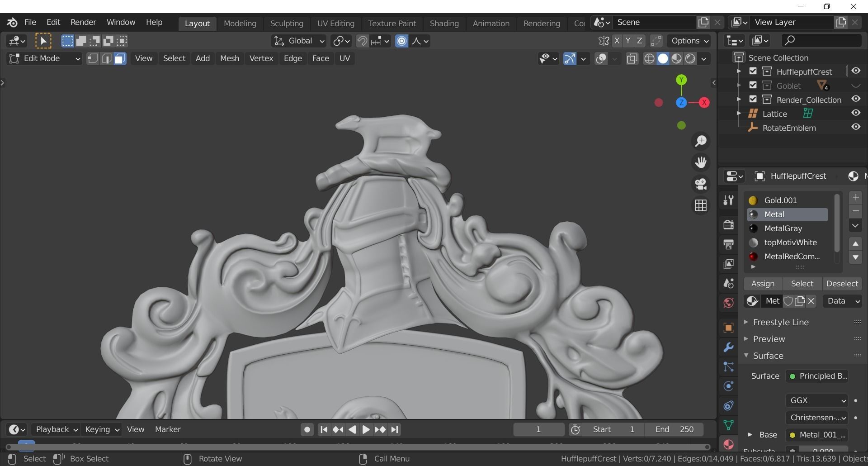This screenshot has width=868, height=466.
Task: Select face select mode icon
Action: coord(120,59)
